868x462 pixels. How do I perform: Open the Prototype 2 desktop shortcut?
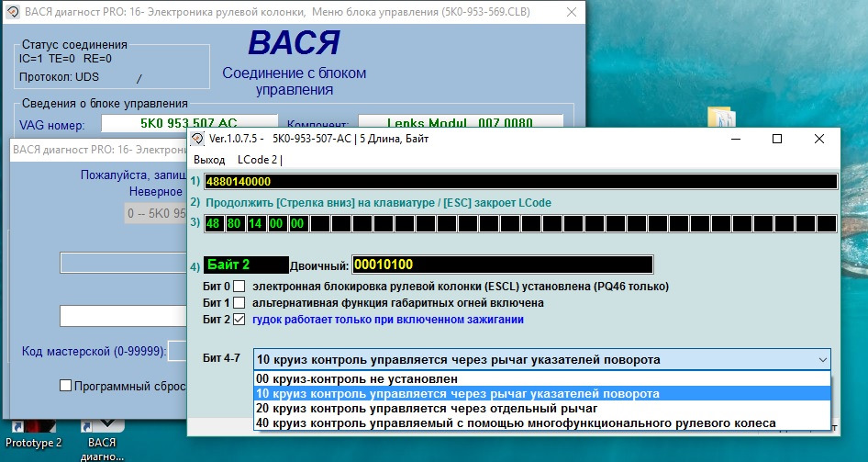[x=33, y=435]
